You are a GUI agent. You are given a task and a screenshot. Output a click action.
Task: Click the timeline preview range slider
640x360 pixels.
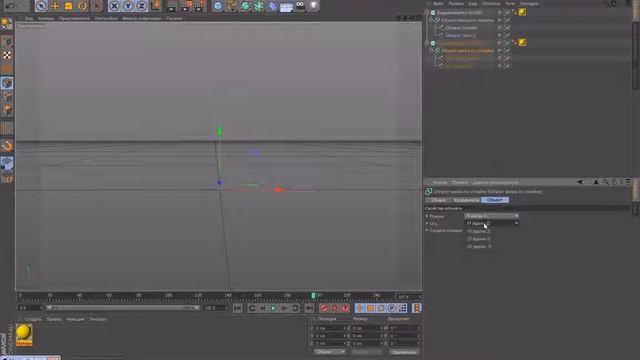pos(122,308)
